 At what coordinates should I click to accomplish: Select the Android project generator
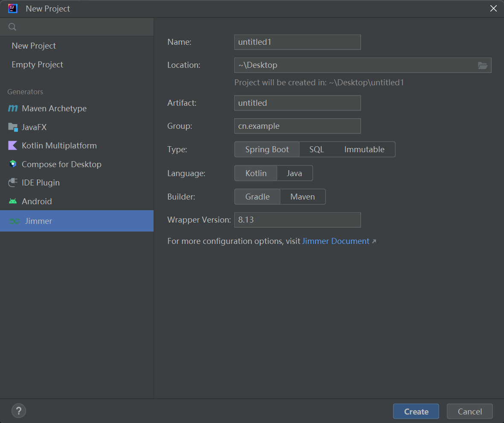pos(36,201)
